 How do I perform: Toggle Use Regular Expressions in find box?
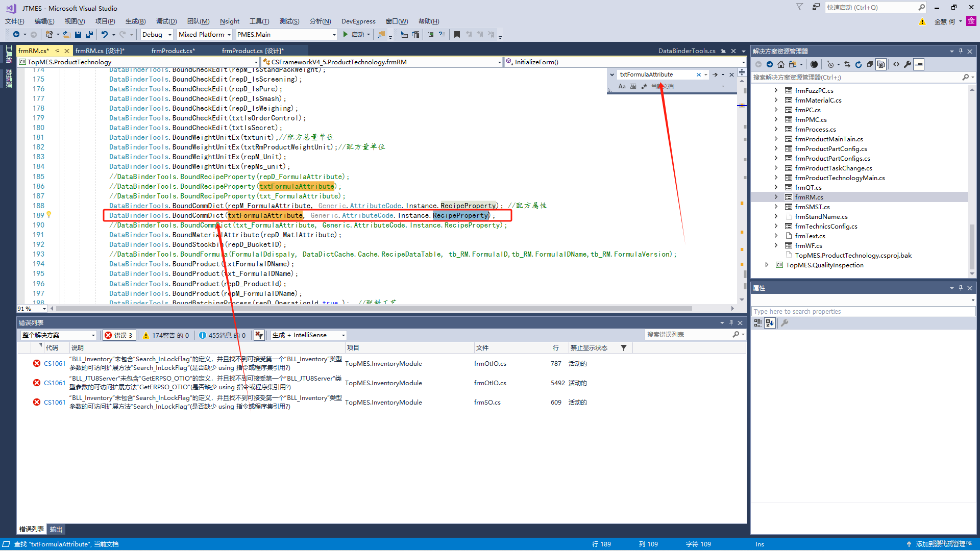pos(644,86)
